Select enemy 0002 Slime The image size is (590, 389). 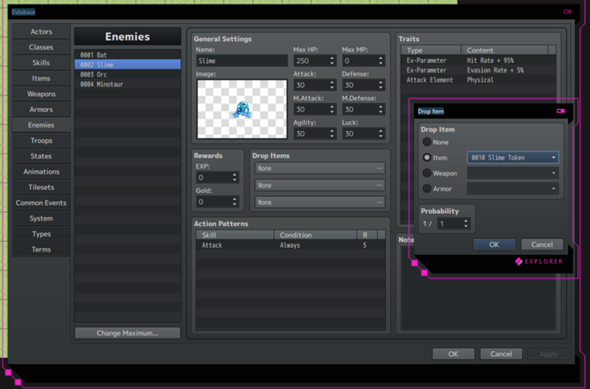128,65
